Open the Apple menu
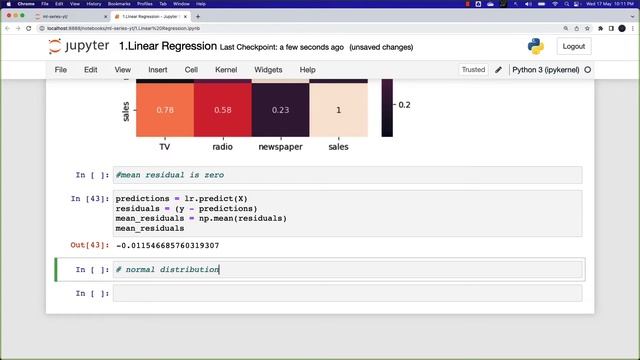The height and width of the screenshot is (360, 640). [x=9, y=4]
